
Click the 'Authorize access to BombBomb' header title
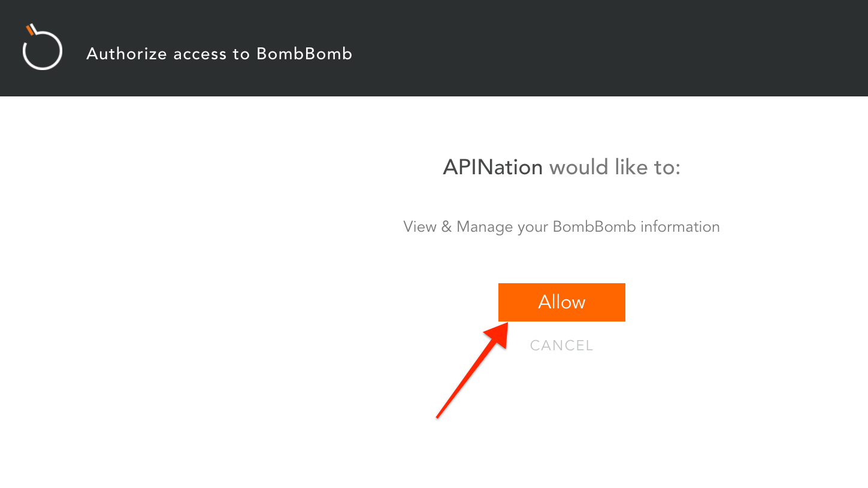219,54
